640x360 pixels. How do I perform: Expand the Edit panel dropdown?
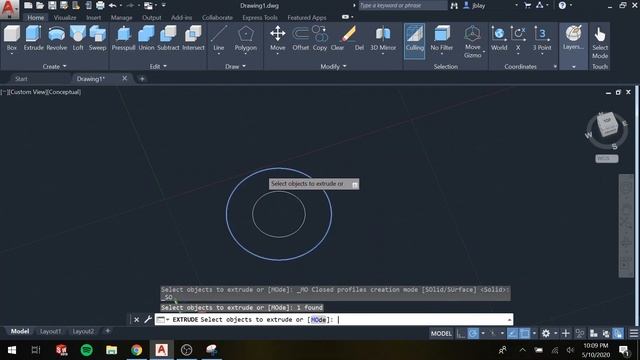coord(158,66)
